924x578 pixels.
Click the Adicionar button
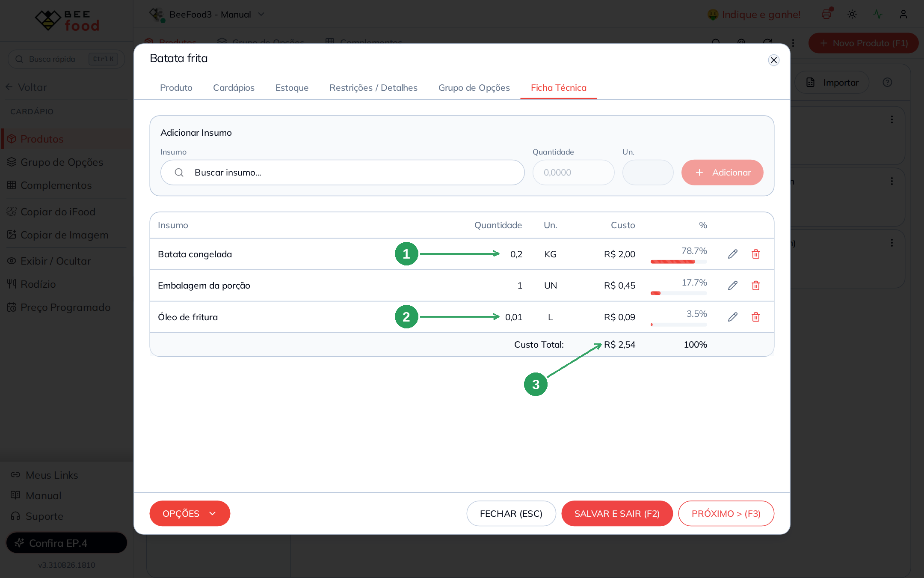(x=722, y=173)
